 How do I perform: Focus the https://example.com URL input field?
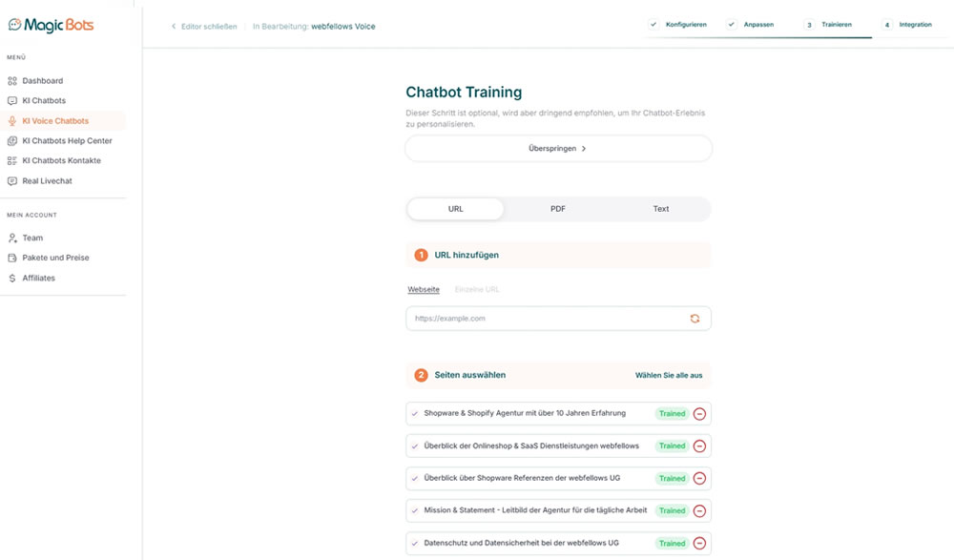pos(558,319)
